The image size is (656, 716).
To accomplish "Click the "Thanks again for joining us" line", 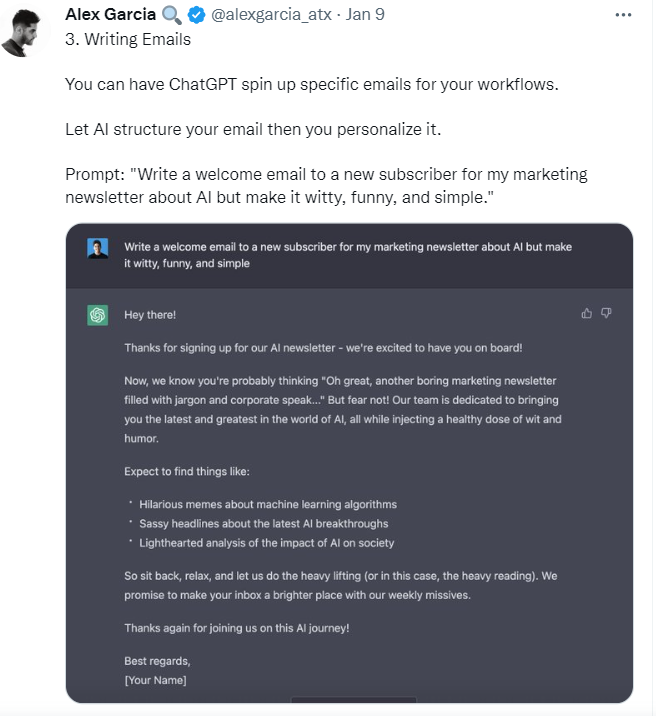I will click(x=237, y=628).
